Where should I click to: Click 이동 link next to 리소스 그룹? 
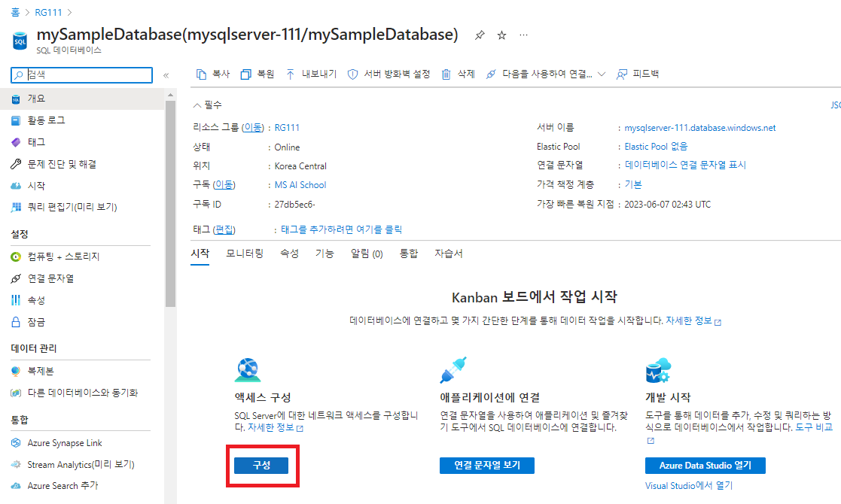click(x=253, y=127)
